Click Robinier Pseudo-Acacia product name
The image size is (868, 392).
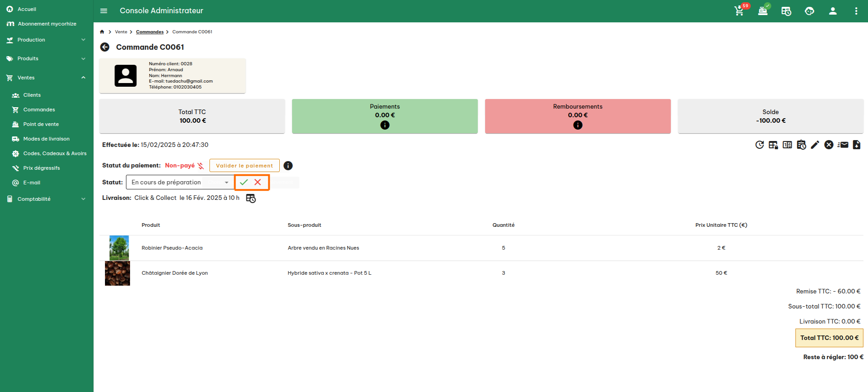click(172, 248)
